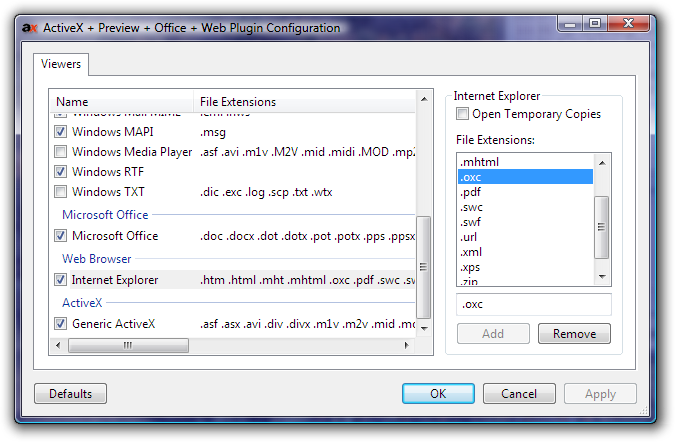Disable the Generic ActiveX checkbox
675x442 pixels.
(x=61, y=324)
